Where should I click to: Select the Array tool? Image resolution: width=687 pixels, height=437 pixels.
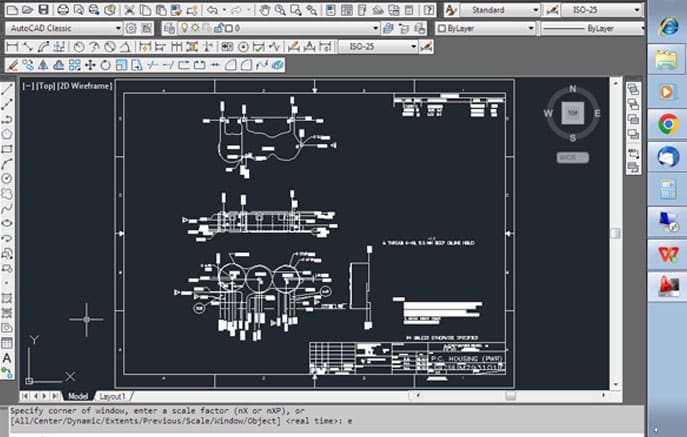coord(74,65)
